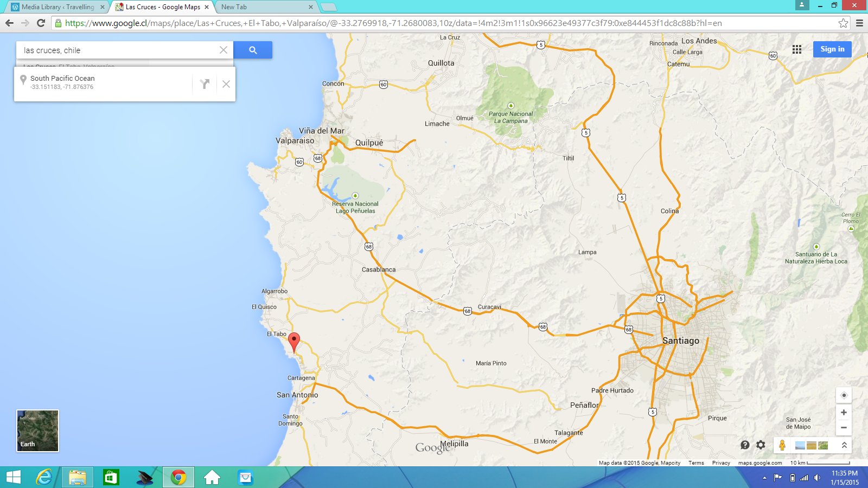
Task: Zoom in on the map
Action: click(x=844, y=413)
